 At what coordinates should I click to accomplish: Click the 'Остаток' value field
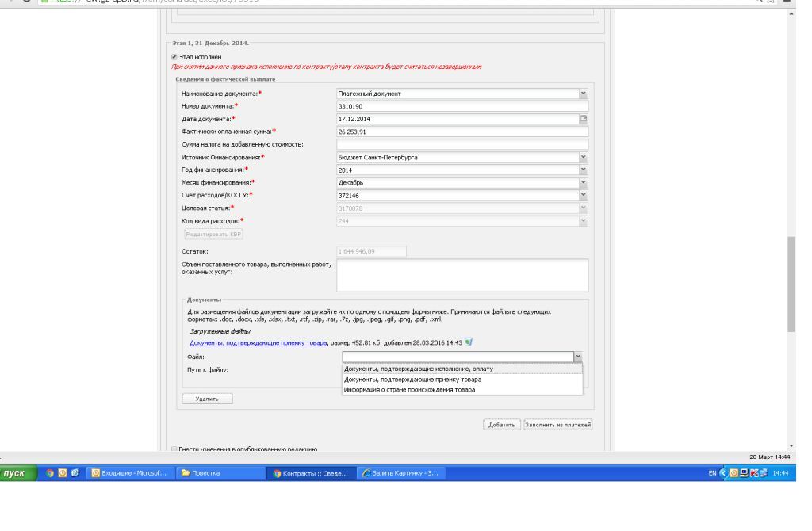371,251
